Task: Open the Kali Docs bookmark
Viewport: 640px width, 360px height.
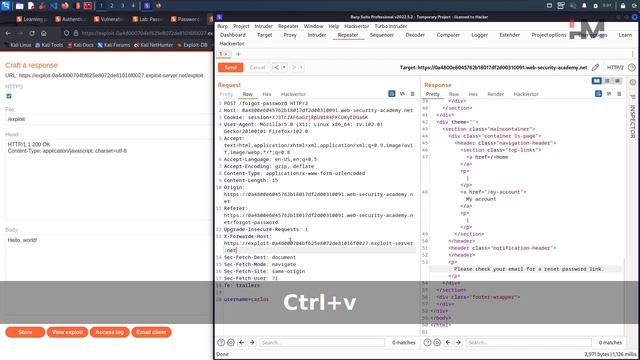Action: click(x=80, y=45)
